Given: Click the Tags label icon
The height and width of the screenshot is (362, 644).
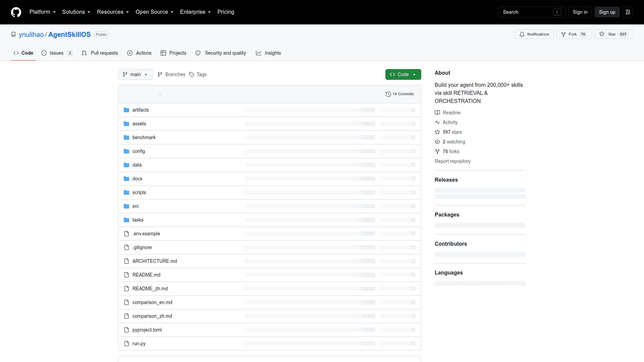Looking at the screenshot, I should (192, 74).
